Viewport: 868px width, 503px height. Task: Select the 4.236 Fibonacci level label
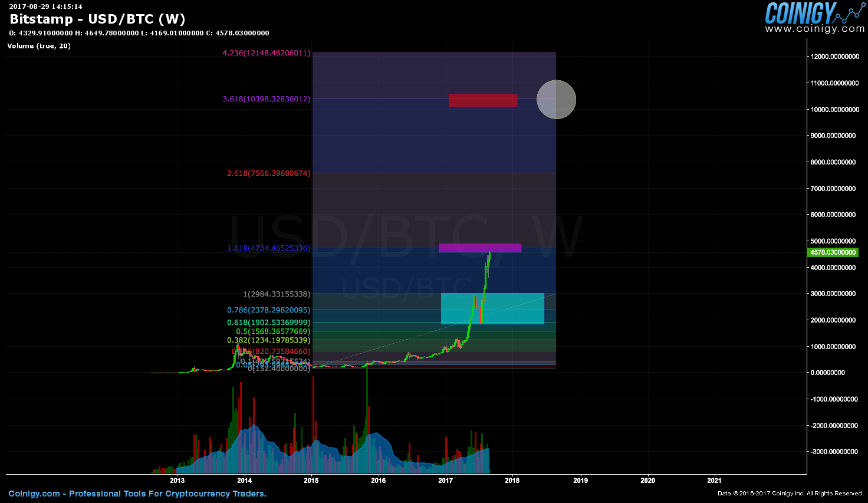[x=266, y=53]
